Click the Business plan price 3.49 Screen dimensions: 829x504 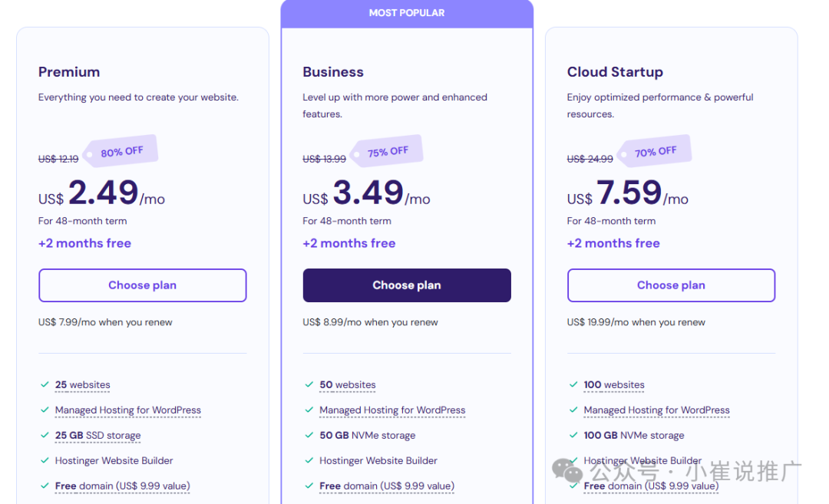coord(368,192)
